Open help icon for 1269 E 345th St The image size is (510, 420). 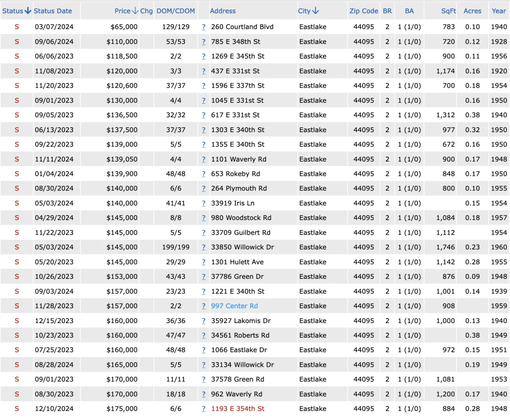204,56
